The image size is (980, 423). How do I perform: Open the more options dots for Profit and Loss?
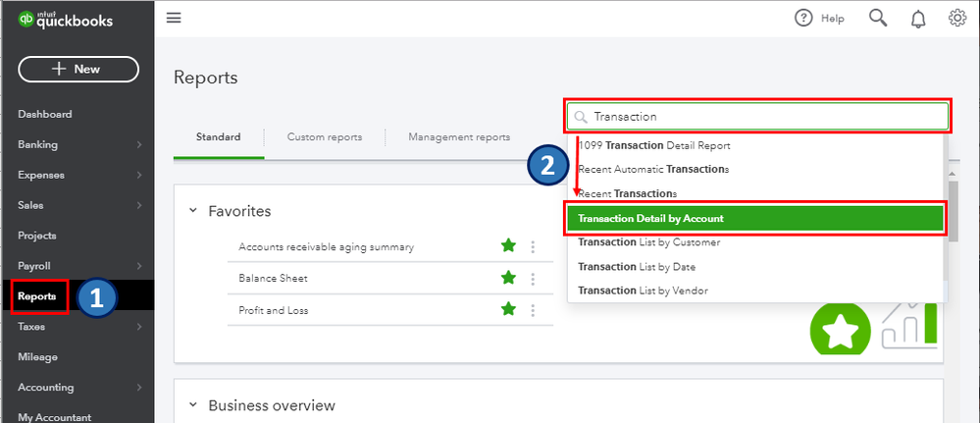point(533,310)
